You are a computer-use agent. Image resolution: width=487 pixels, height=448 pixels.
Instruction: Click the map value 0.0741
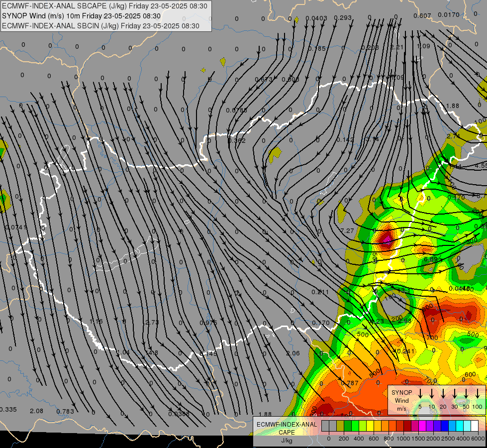[x=16, y=227]
